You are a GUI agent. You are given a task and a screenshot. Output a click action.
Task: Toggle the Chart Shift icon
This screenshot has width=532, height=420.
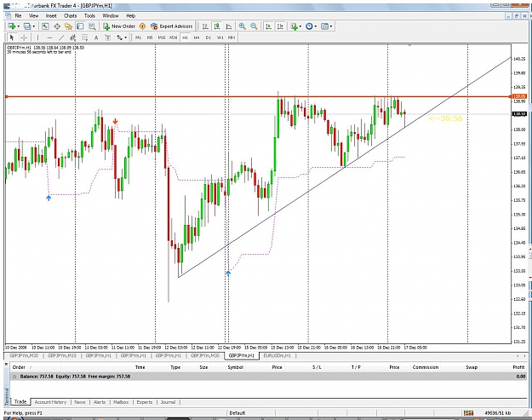[x=280, y=26]
